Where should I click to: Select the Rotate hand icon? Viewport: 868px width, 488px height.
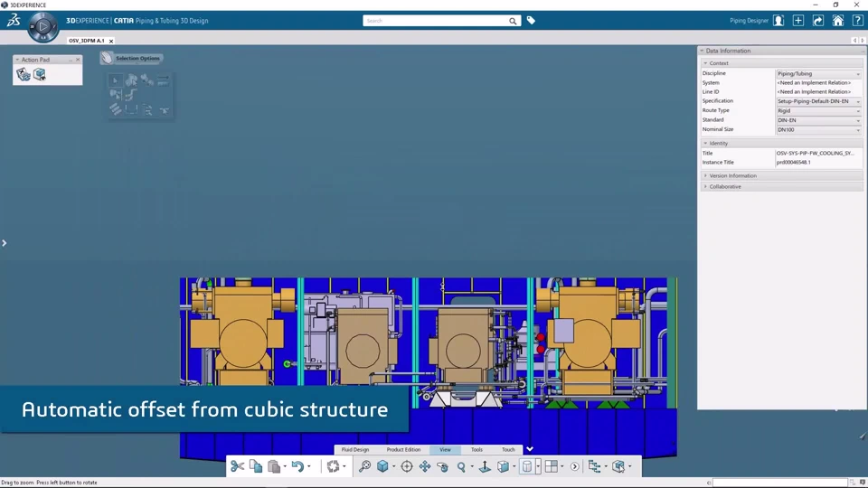443,466
